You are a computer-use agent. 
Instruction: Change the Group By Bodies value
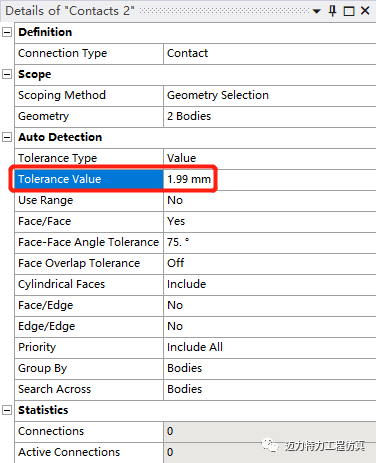click(x=270, y=368)
